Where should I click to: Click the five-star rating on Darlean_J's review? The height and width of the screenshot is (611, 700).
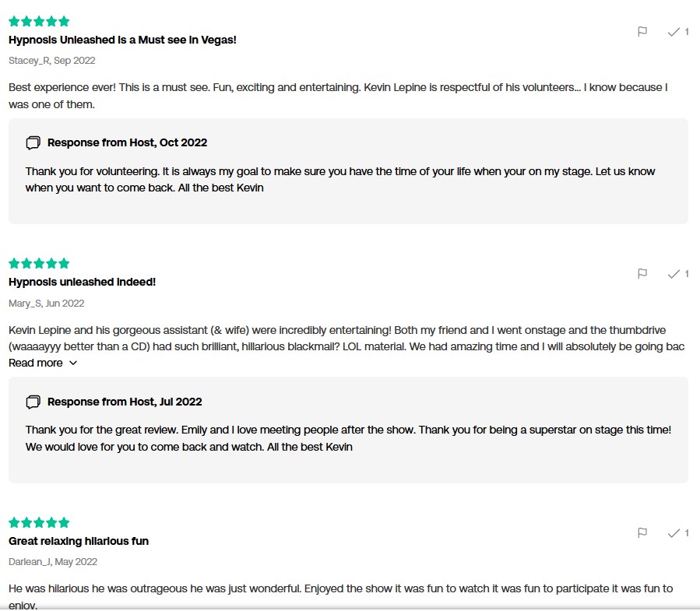[x=39, y=523]
